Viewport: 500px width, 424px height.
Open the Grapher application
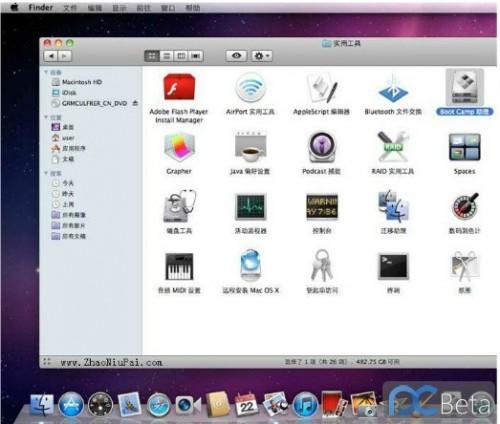pos(179,147)
